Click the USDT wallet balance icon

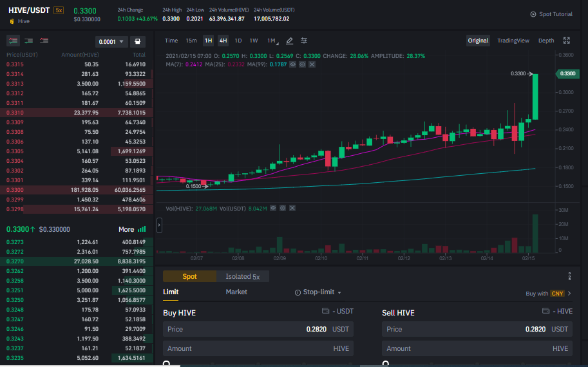pos(325,311)
